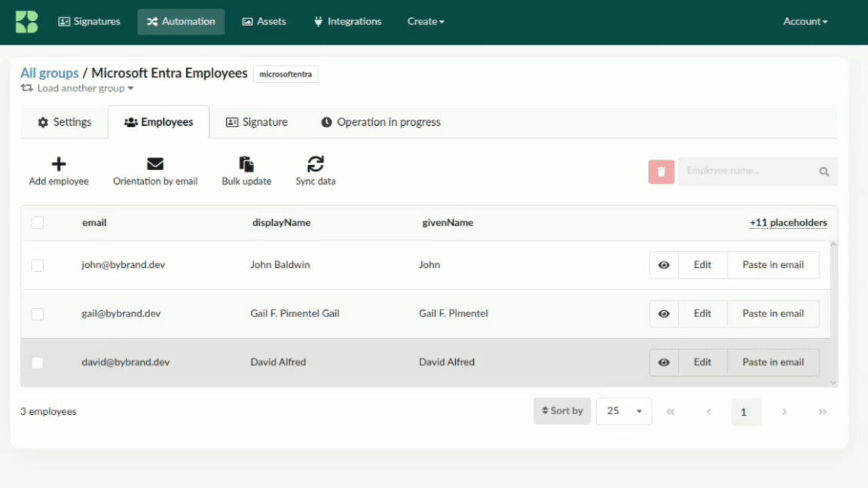Switch to the Settings tab
Screen dimensions: 868x488
[65, 122]
